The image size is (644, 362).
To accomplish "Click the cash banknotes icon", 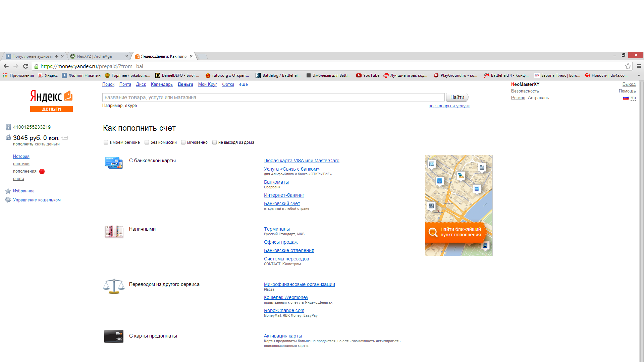I will coord(114,231).
